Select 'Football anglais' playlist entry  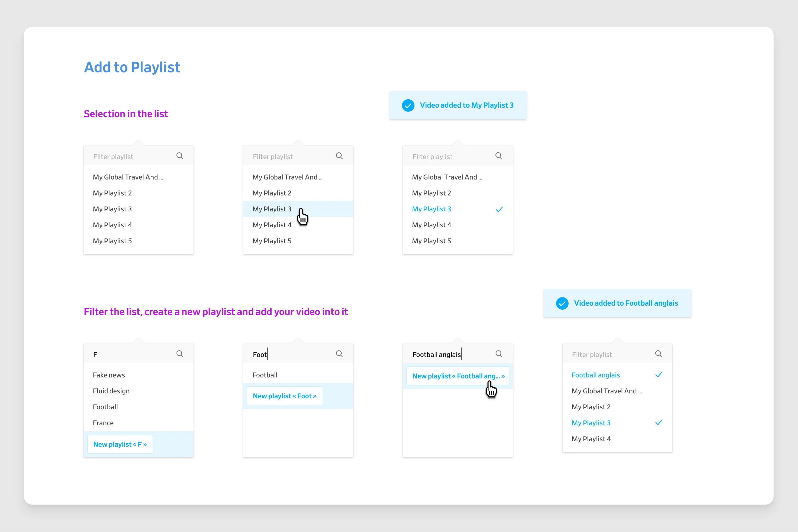[596, 375]
